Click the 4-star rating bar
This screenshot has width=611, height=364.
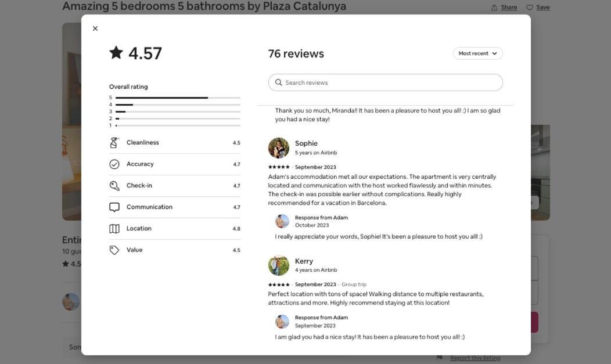tap(178, 104)
